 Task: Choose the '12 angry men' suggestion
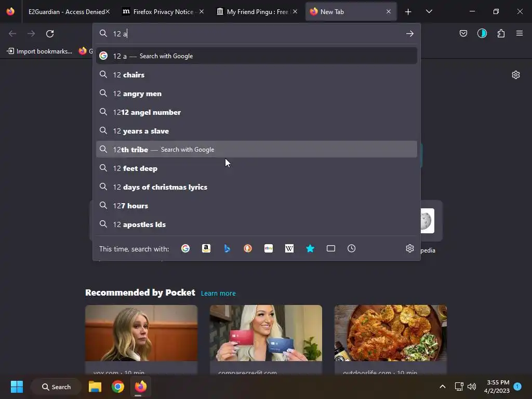(x=257, y=94)
